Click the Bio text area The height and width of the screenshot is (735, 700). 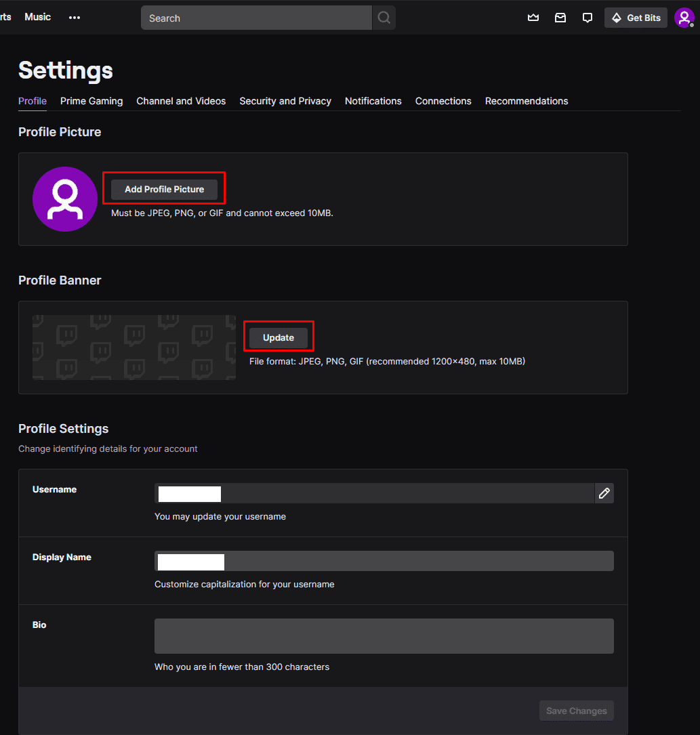point(384,636)
